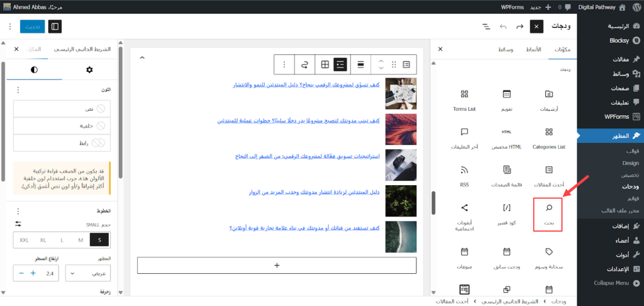The image size is (644, 306).
Task: Open block toolbar three-dot options menu
Action: [284, 64]
